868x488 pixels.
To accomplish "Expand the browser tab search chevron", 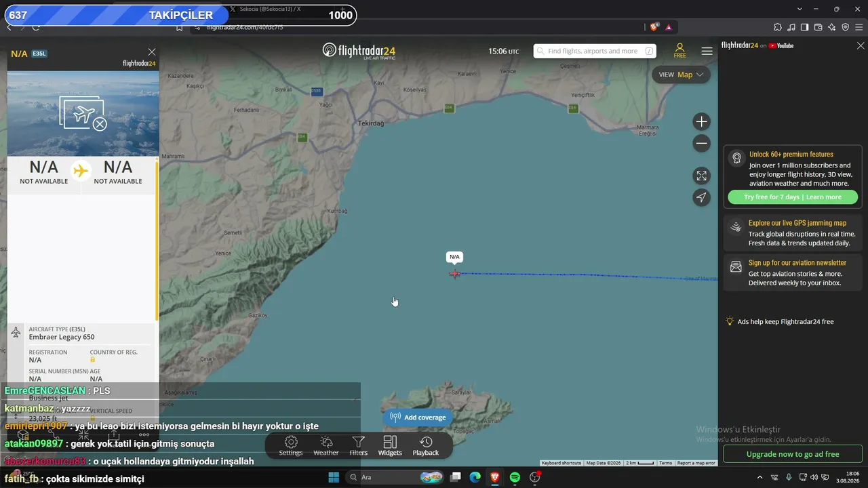I will [800, 9].
